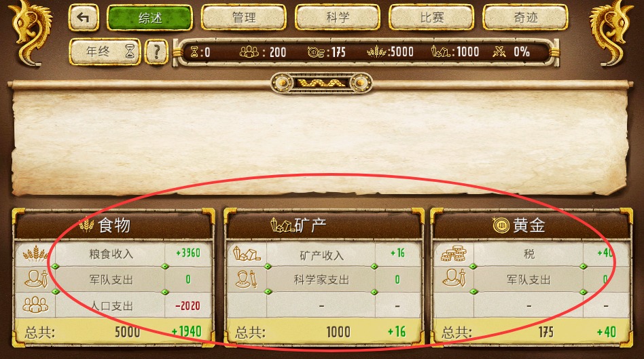The width and height of the screenshot is (644, 359).
Task: Click the hourglass turn counter icon
Action: [194, 52]
